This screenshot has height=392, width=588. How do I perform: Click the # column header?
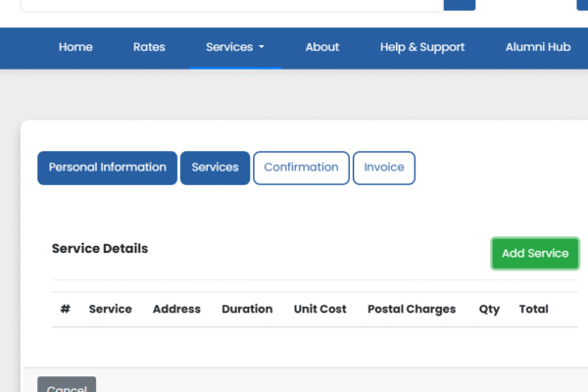pos(66,309)
